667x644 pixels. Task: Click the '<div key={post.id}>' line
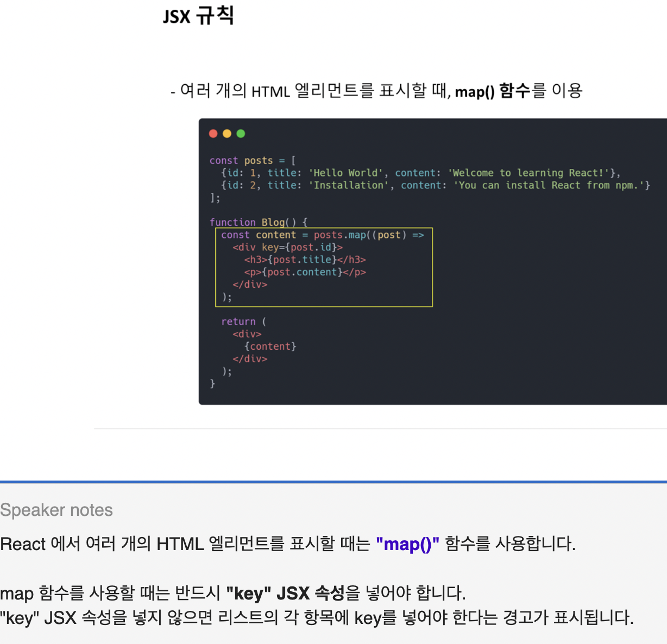tap(287, 248)
